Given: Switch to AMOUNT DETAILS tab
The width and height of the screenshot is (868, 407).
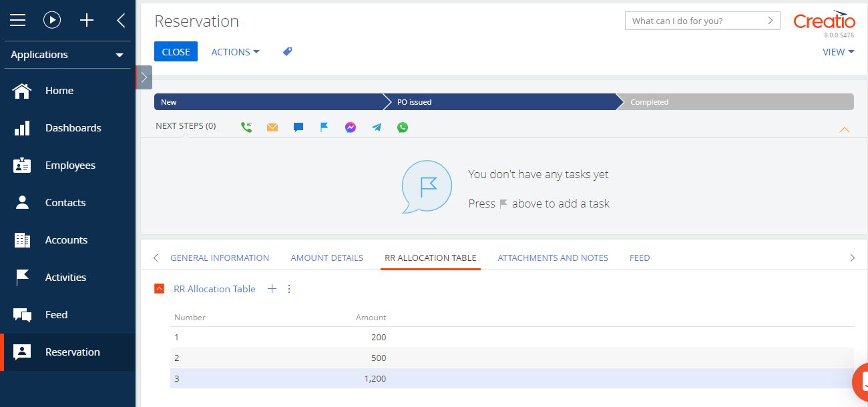Looking at the screenshot, I should point(327,258).
